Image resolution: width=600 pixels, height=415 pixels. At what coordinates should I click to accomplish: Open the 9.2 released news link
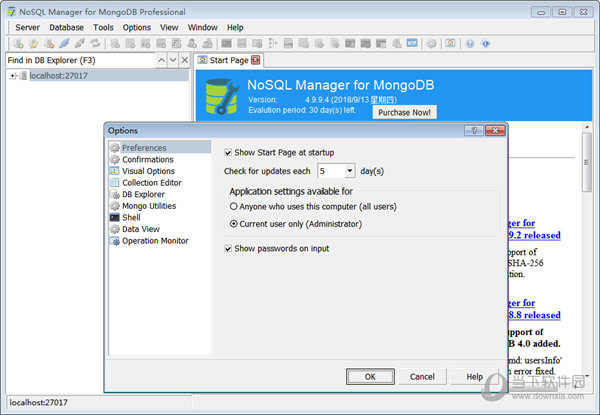pos(535,235)
